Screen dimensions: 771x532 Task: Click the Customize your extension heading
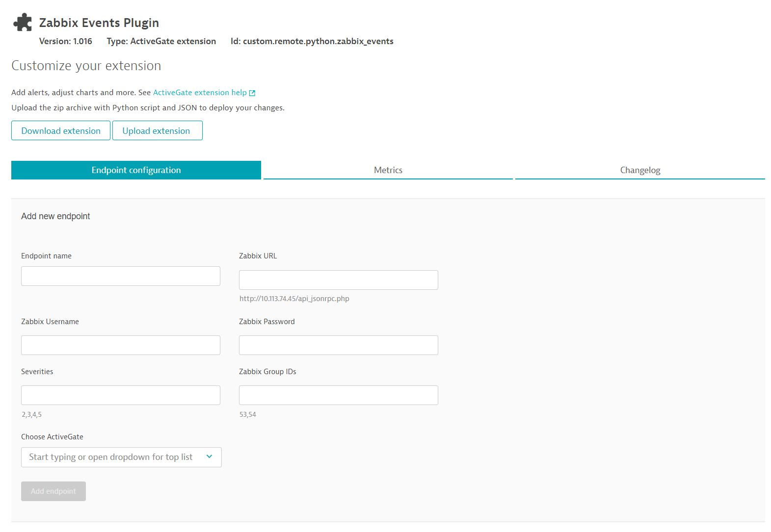86,66
